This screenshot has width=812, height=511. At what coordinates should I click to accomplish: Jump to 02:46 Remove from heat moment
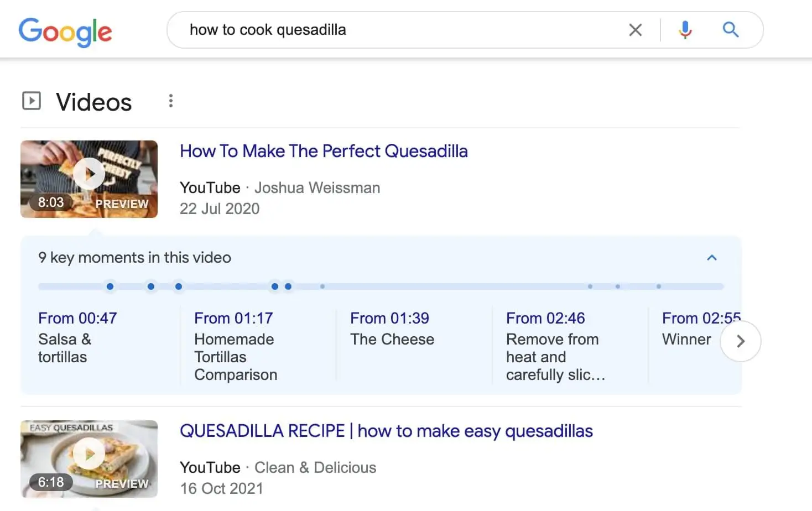[545, 319]
